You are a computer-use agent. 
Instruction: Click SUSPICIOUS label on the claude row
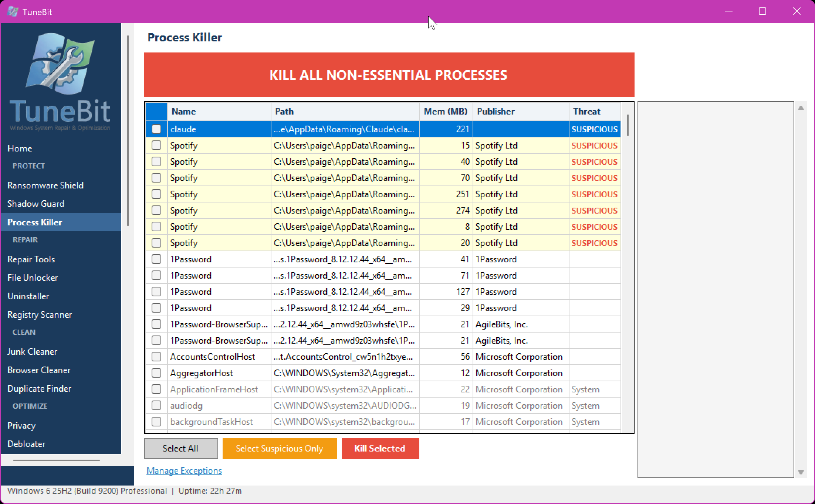[x=595, y=129]
